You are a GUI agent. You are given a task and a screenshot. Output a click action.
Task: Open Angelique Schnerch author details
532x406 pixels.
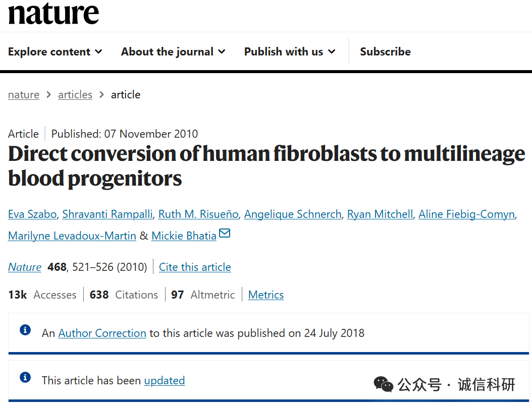point(293,214)
